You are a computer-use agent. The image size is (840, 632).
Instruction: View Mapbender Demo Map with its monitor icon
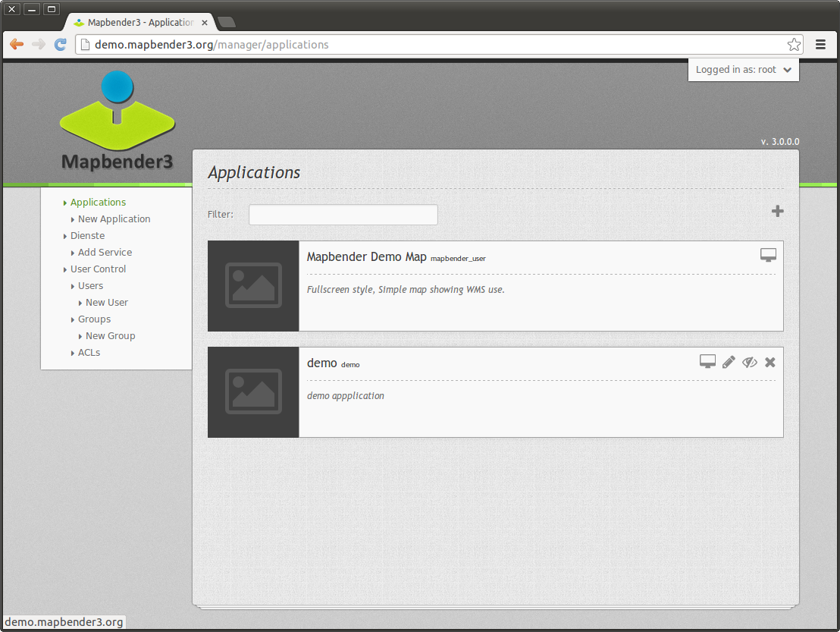tap(768, 255)
